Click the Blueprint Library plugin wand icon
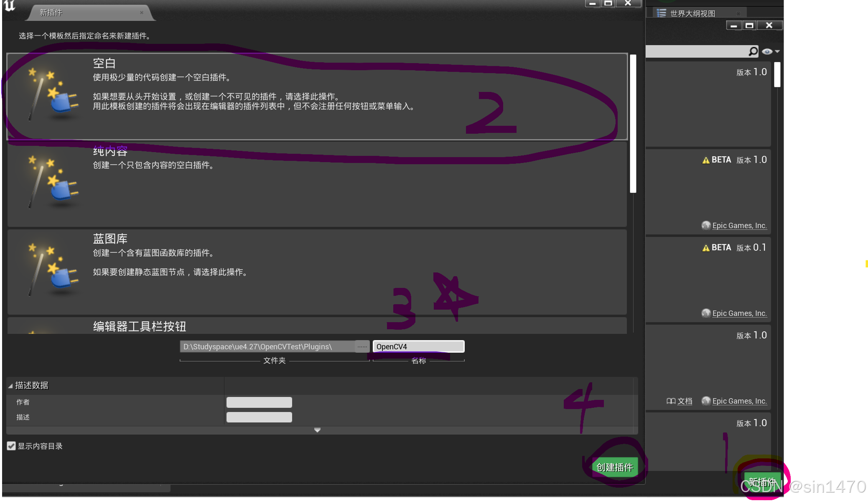The image size is (868, 501). pyautogui.click(x=52, y=270)
